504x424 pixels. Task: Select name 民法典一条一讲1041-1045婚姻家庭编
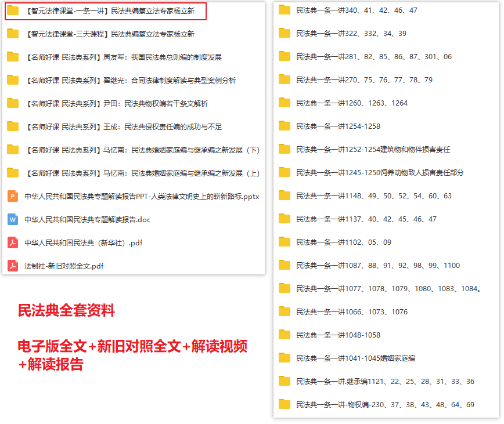(x=356, y=358)
